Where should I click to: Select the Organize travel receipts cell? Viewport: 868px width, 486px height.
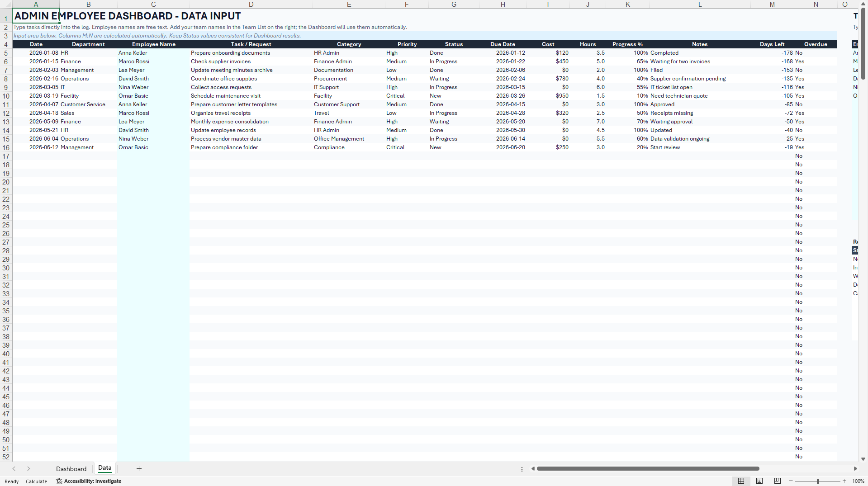(251, 113)
